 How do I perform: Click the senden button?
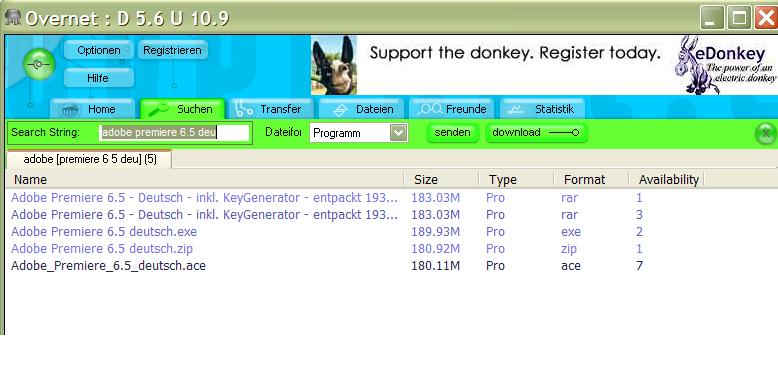pos(453,133)
